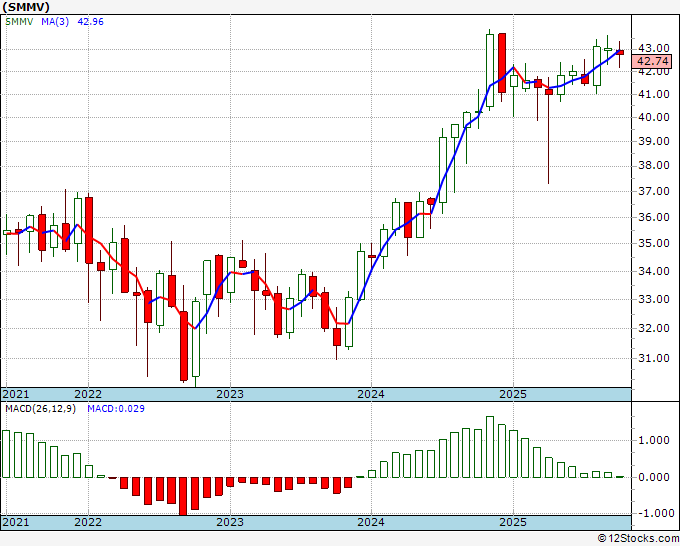This screenshot has width=680, height=546.
Task: Click the lowest red MACD histogram bar
Action: click(x=183, y=497)
